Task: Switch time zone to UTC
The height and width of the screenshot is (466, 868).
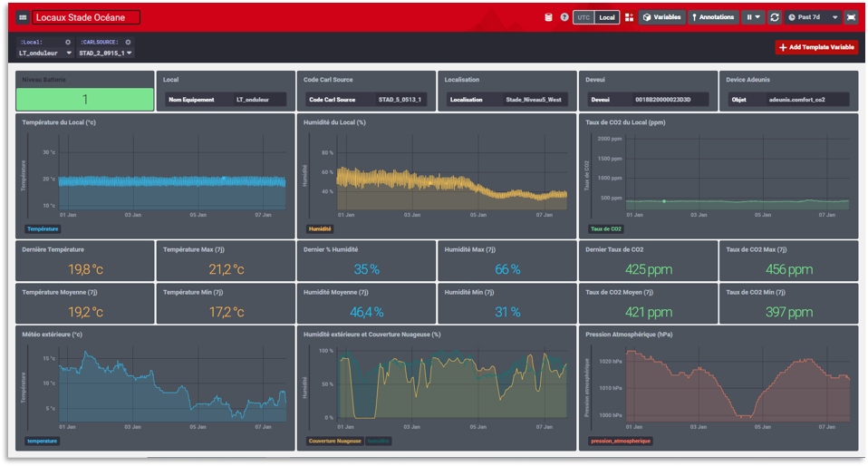Action: click(x=583, y=17)
